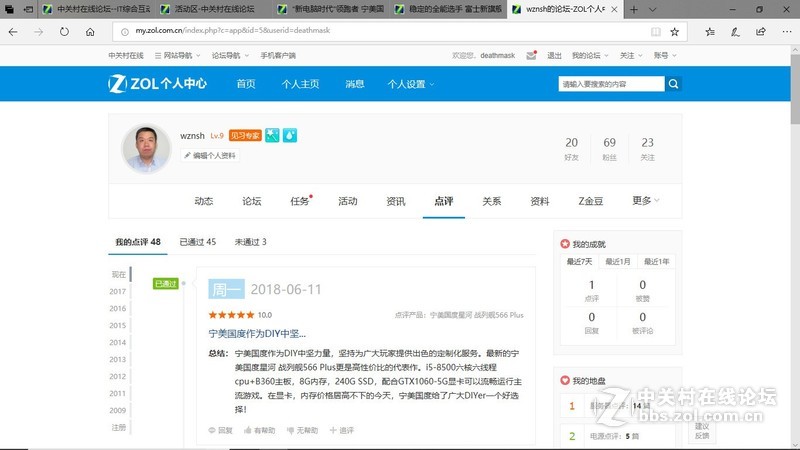Open review title 宁美国度作为DIY中坚...
Image resolution: width=800 pixels, height=450 pixels.
(257, 333)
